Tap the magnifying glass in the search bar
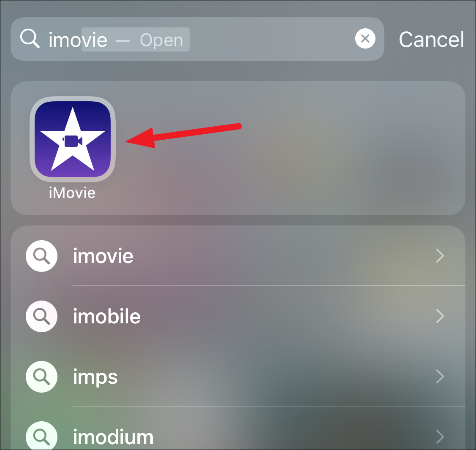 pyautogui.click(x=30, y=38)
